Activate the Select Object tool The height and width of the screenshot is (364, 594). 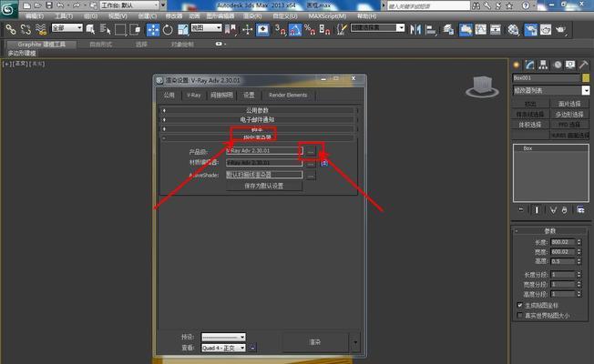pyautogui.click(x=90, y=29)
